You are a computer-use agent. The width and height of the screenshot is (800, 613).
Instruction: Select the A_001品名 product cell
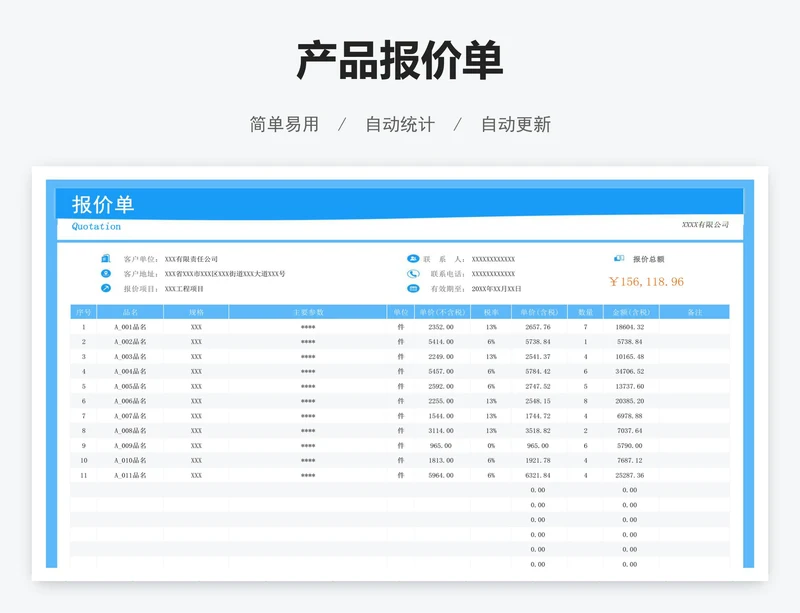[130, 327]
